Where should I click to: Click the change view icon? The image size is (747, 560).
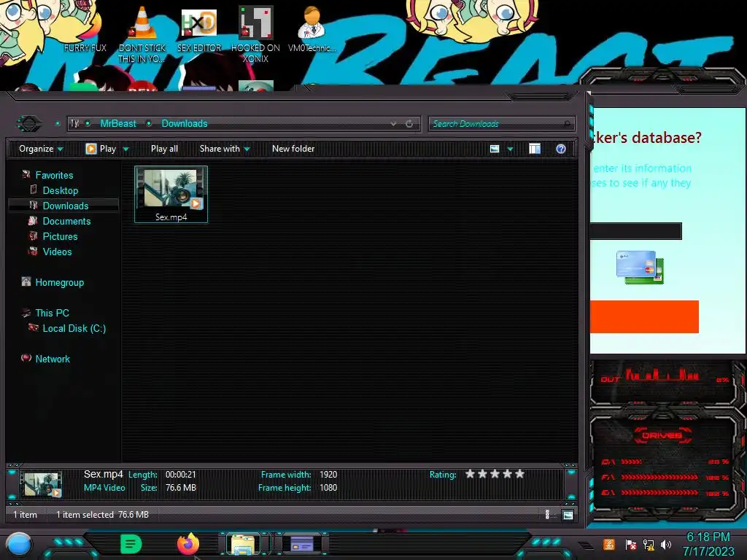coord(495,149)
